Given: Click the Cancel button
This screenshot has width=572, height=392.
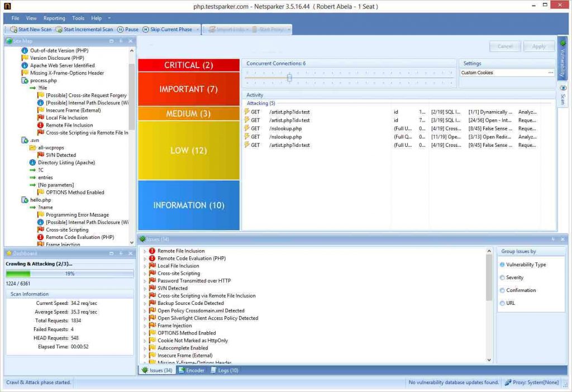Looking at the screenshot, I should [505, 46].
